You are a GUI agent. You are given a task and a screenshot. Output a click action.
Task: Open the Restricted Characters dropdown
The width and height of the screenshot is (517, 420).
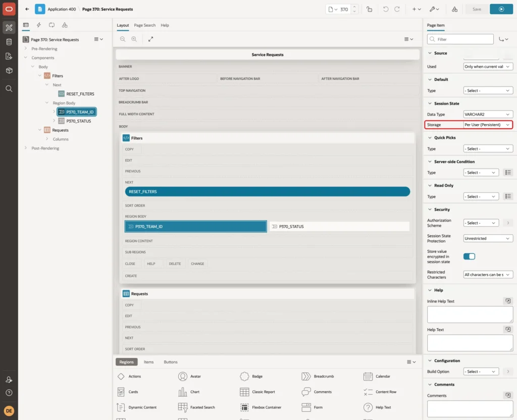click(x=488, y=275)
